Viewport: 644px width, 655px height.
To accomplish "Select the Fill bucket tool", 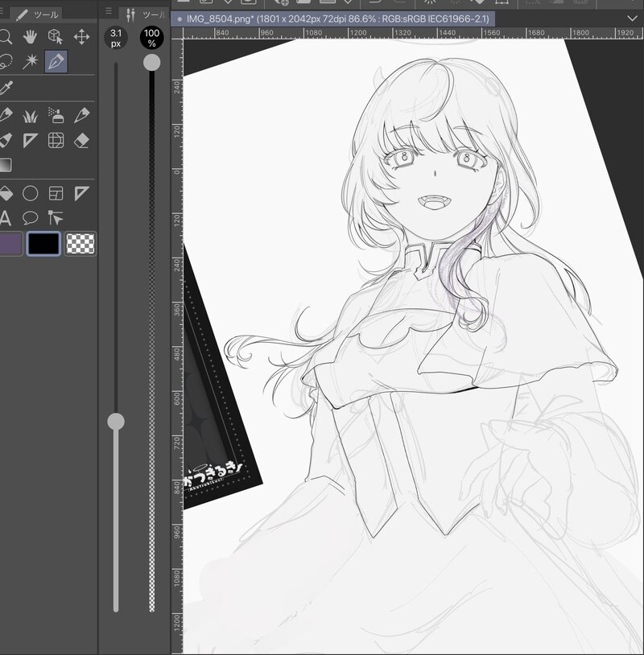I will [6, 193].
